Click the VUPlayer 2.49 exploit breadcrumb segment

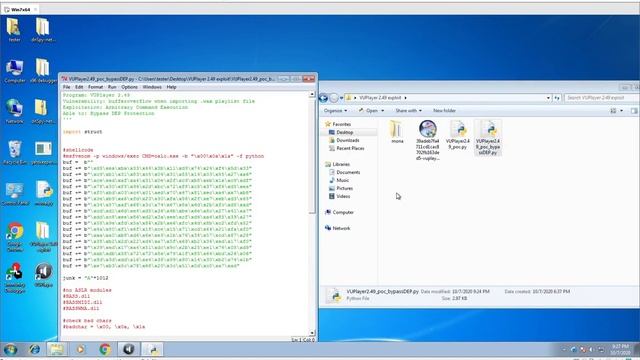click(x=380, y=98)
